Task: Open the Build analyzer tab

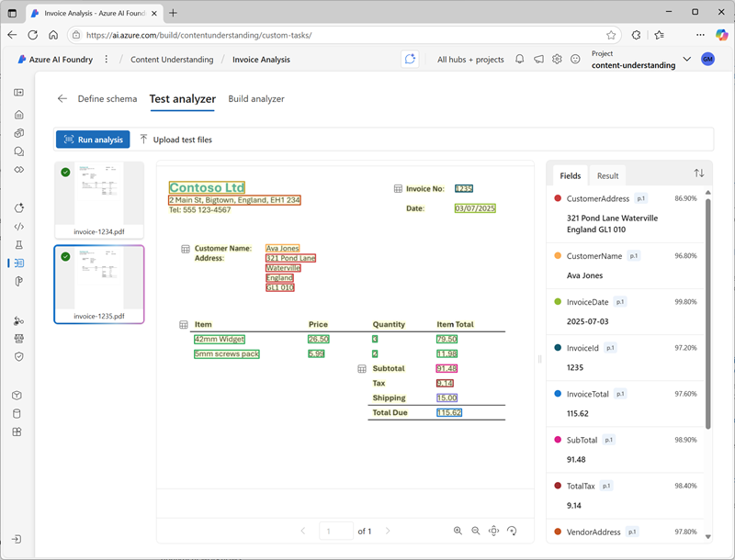Action: click(256, 99)
